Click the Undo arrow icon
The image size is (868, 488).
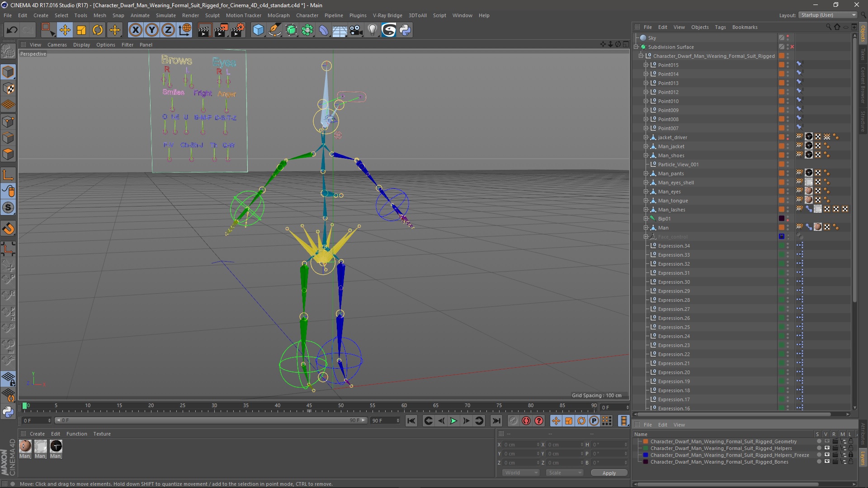tap(12, 30)
